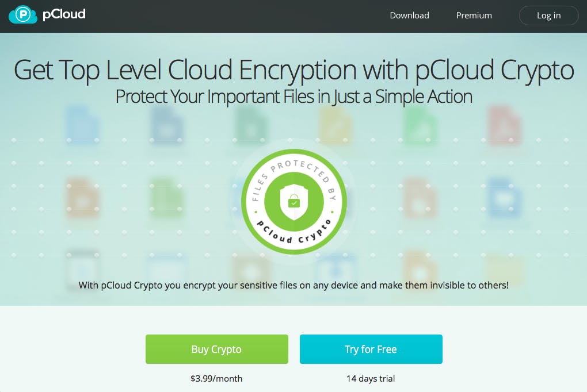Screen dimensions: 587x392
Task: Click the 'With pCloud Crypto you encrypt' description text
Action: [293, 286]
